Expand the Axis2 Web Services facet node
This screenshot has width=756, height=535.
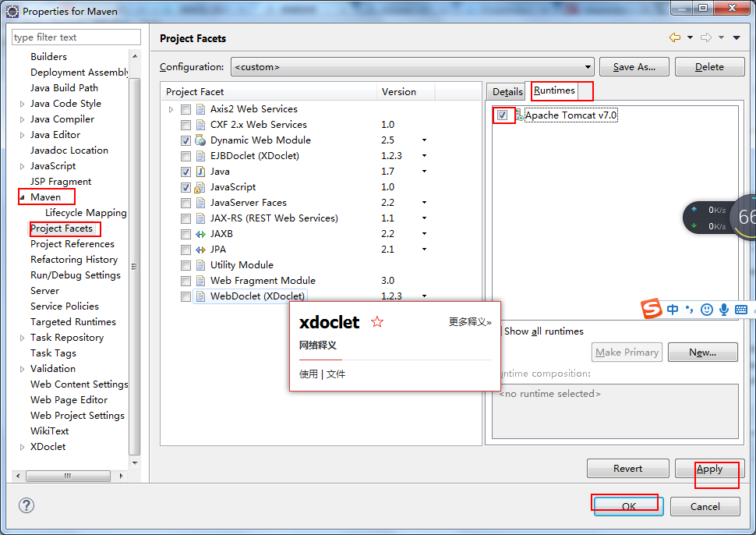tap(171, 109)
